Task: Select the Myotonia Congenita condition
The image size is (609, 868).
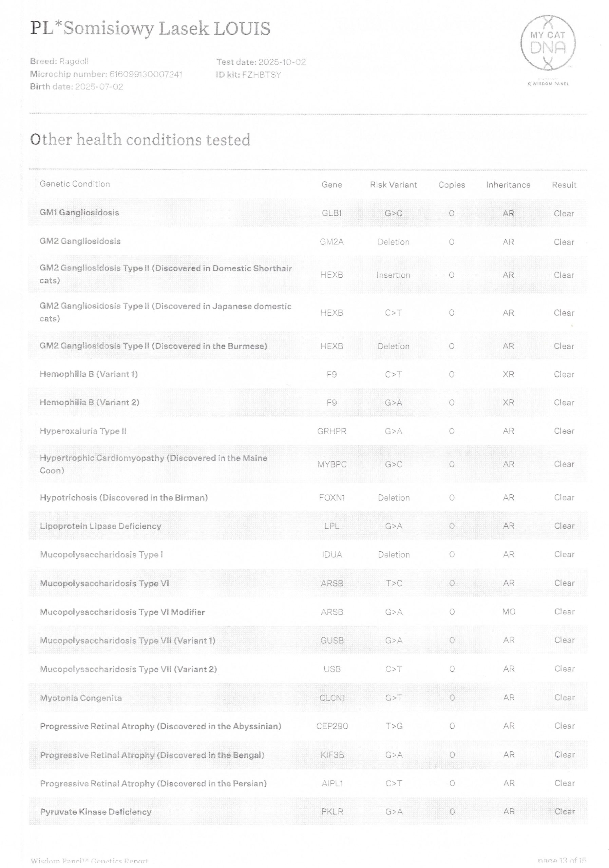Action: (81, 697)
